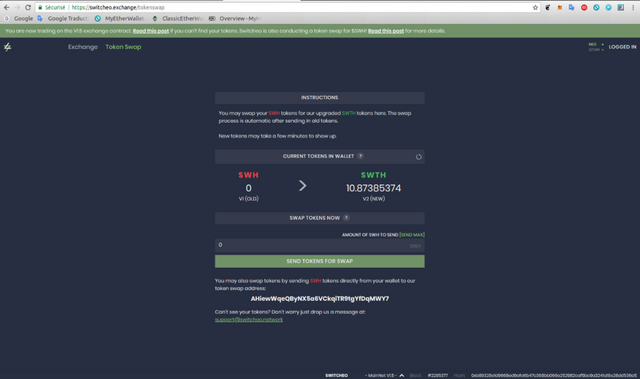Refresh wallet token balances icon
The image size is (640, 379).
point(418,157)
